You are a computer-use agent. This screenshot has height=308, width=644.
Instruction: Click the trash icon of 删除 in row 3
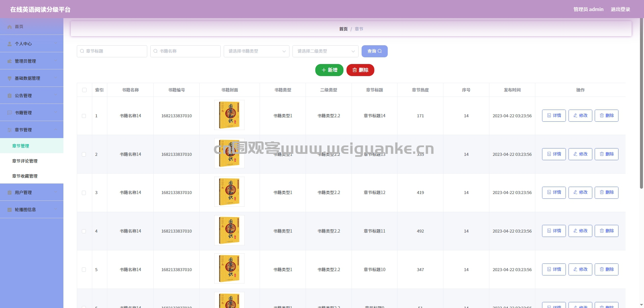602,192
